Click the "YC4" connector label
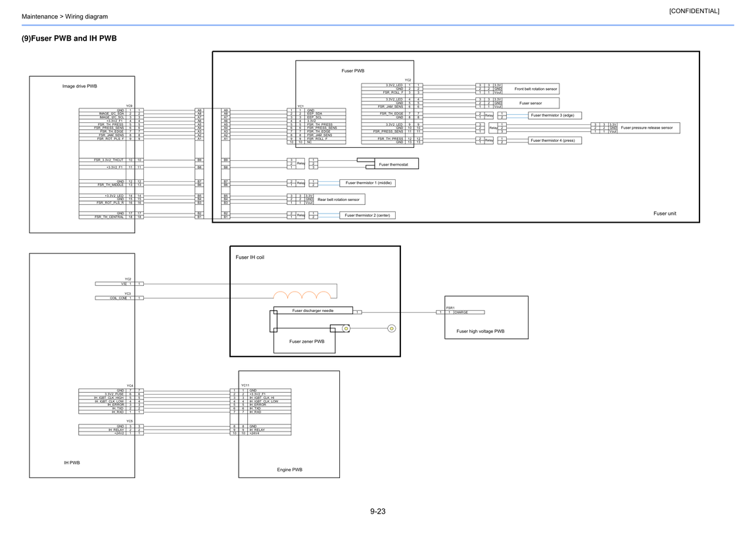This screenshot has height=534, width=756. [130, 386]
